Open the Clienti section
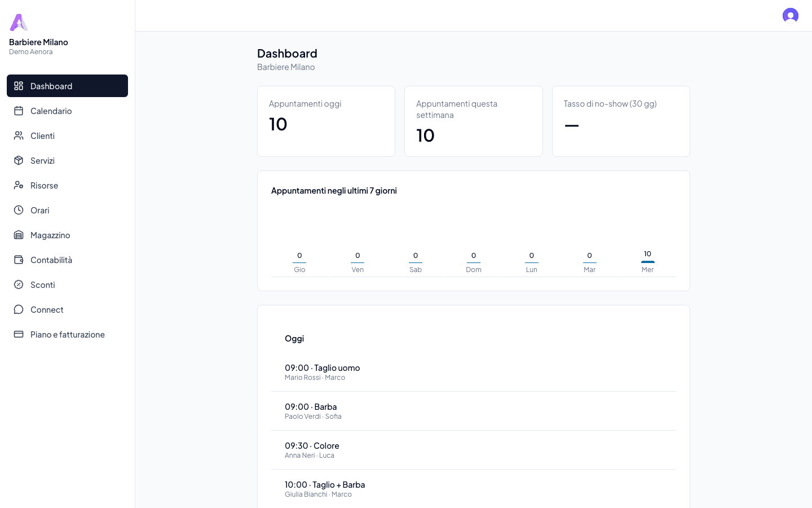The image size is (812, 508). click(67, 135)
